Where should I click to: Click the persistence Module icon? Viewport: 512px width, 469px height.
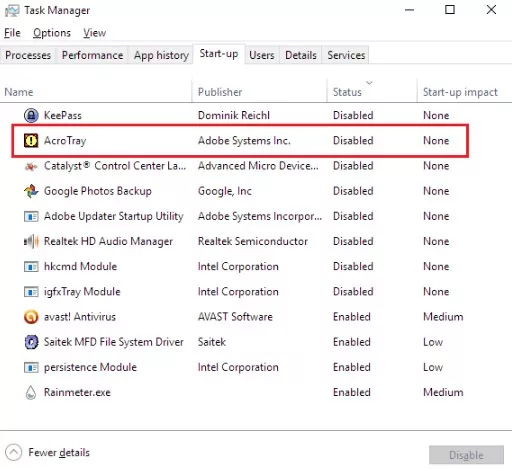coord(31,368)
